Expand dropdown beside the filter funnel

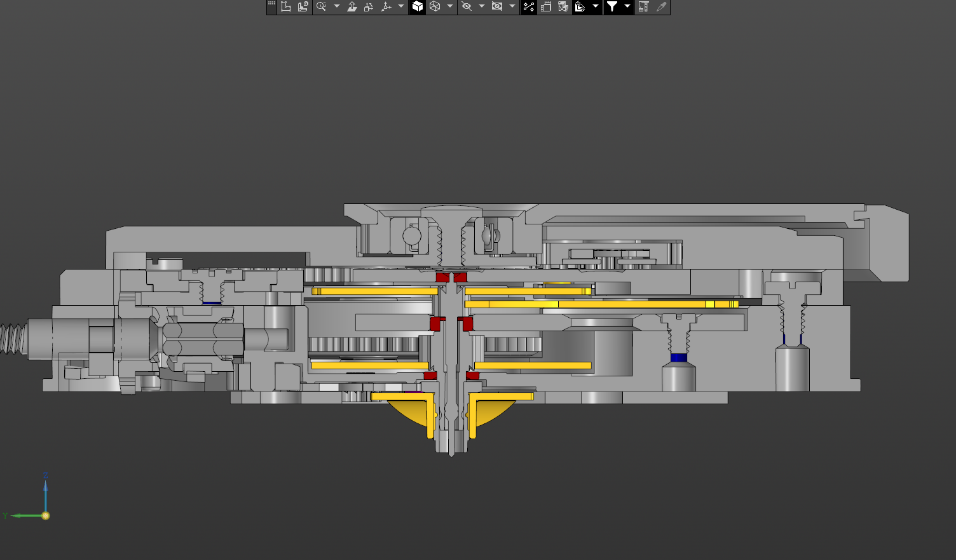627,6
